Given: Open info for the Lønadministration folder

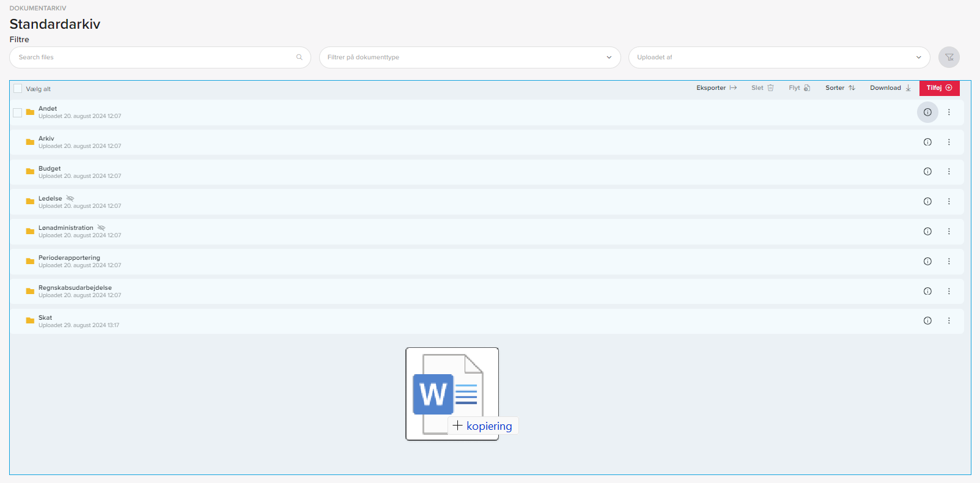Looking at the screenshot, I should point(927,232).
